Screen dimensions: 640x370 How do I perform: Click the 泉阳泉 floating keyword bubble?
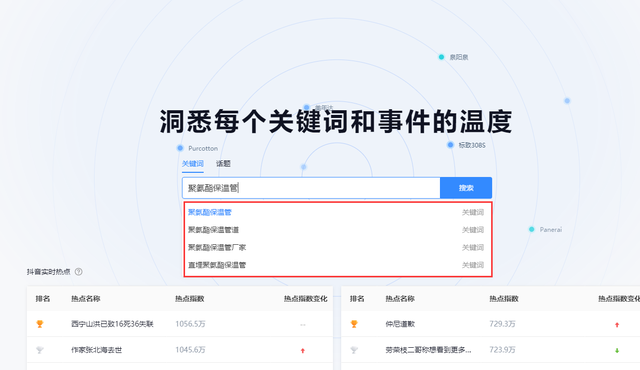[454, 57]
